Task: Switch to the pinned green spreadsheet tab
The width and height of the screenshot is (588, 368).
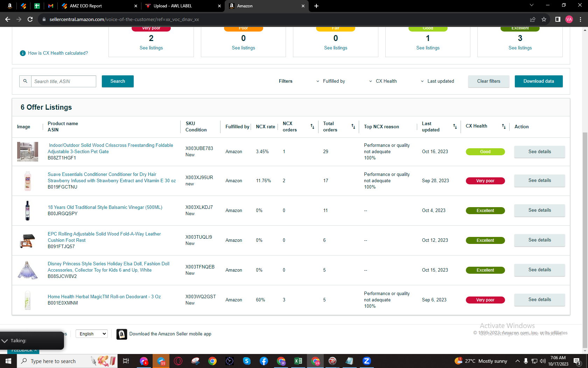Action: [x=37, y=6]
